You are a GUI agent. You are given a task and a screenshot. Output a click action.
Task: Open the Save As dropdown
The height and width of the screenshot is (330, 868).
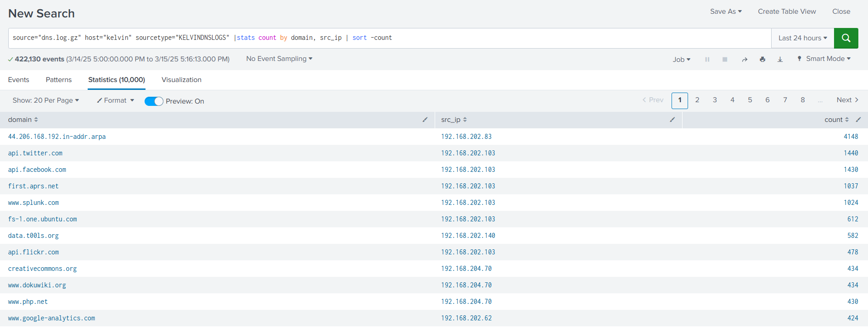(726, 11)
